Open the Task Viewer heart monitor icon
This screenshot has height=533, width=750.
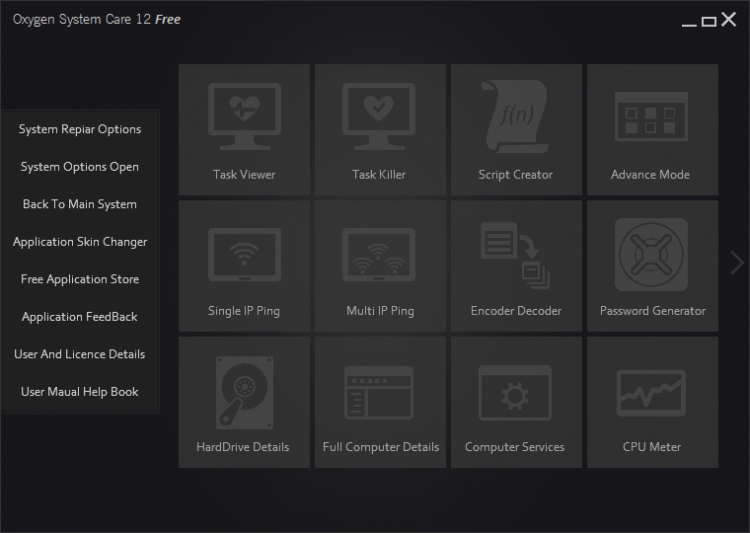tap(244, 116)
